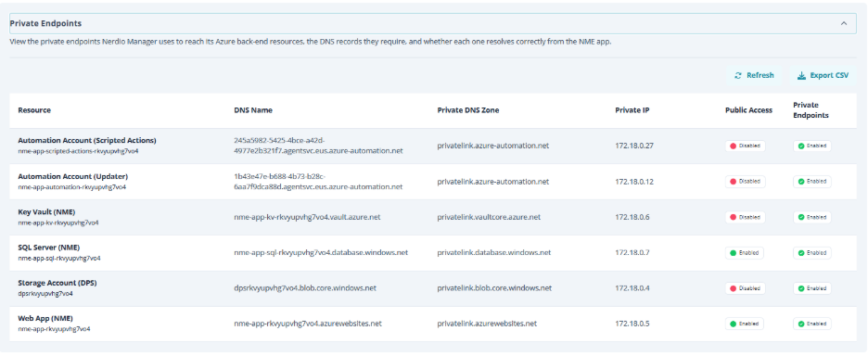Select Automation Account (Scripted Actions) resource name

click(87, 141)
